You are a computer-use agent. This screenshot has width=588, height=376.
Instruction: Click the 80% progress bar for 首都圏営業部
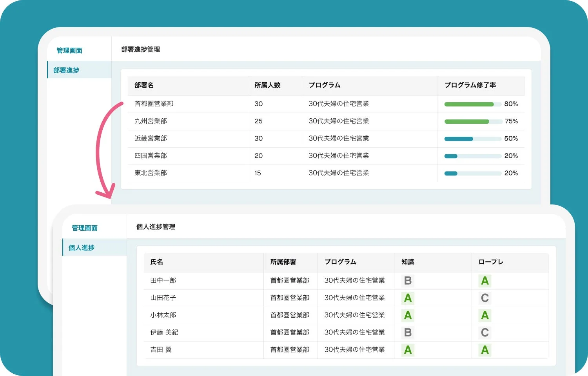pyautogui.click(x=472, y=104)
